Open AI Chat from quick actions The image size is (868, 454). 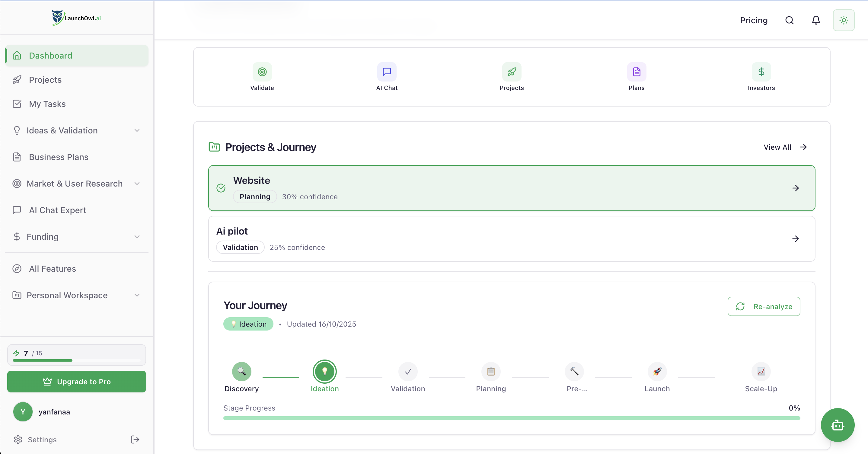tap(387, 72)
